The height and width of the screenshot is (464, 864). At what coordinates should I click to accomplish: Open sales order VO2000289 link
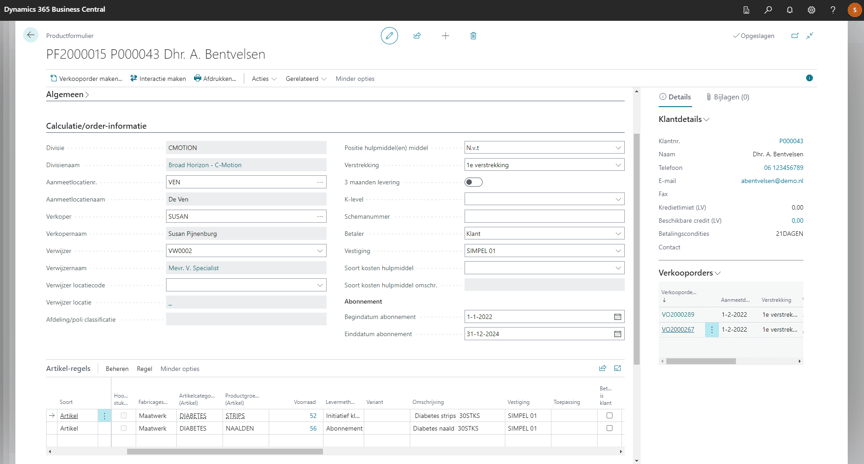(x=678, y=315)
